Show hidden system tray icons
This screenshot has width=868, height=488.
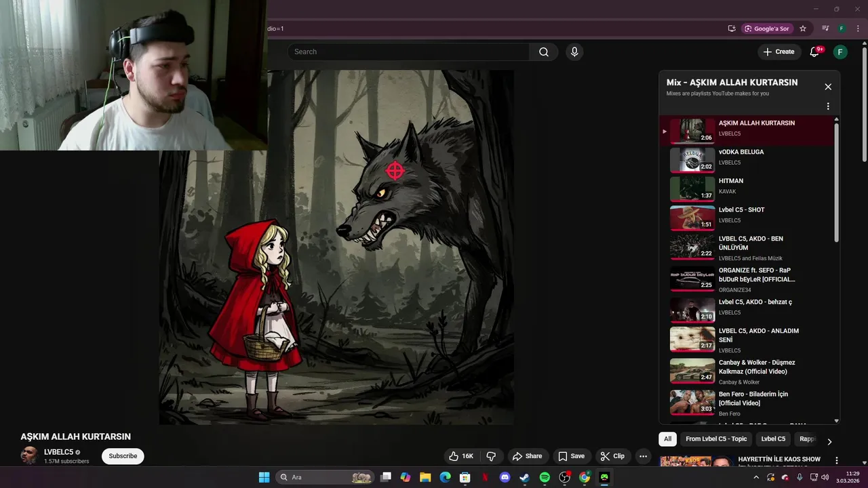pos(756,477)
